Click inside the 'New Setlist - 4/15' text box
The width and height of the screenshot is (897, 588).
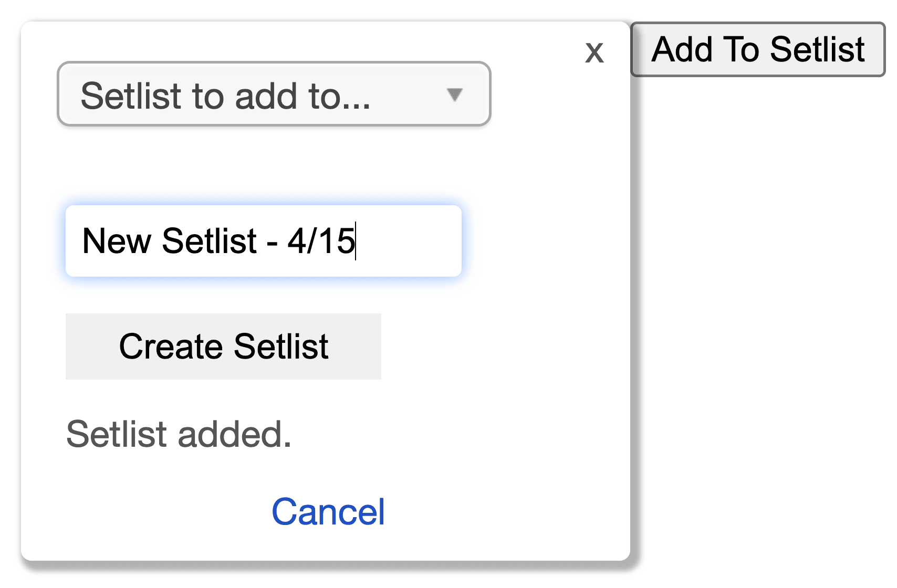point(263,241)
